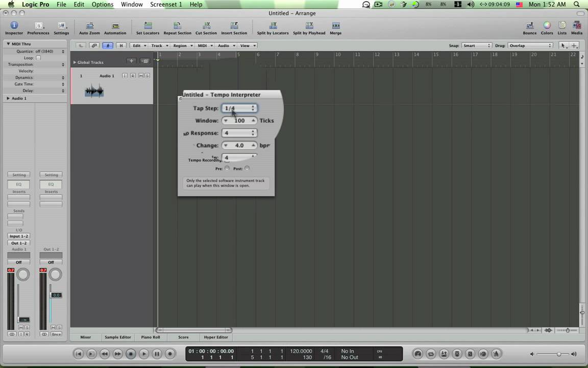The width and height of the screenshot is (588, 368).
Task: Add a new track with plus button
Action: (x=131, y=61)
